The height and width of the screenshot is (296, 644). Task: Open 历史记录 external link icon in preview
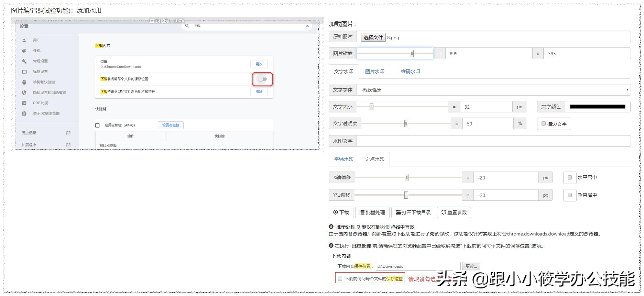pos(68,133)
